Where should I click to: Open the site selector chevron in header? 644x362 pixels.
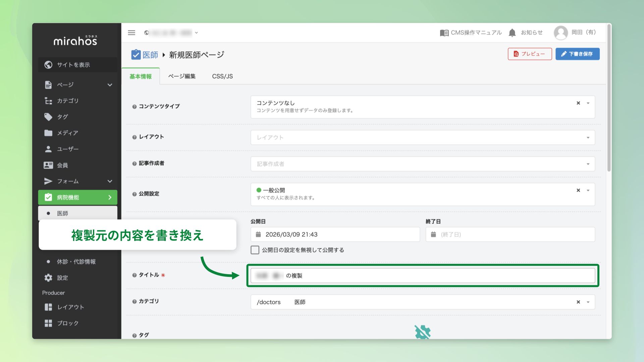[197, 33]
